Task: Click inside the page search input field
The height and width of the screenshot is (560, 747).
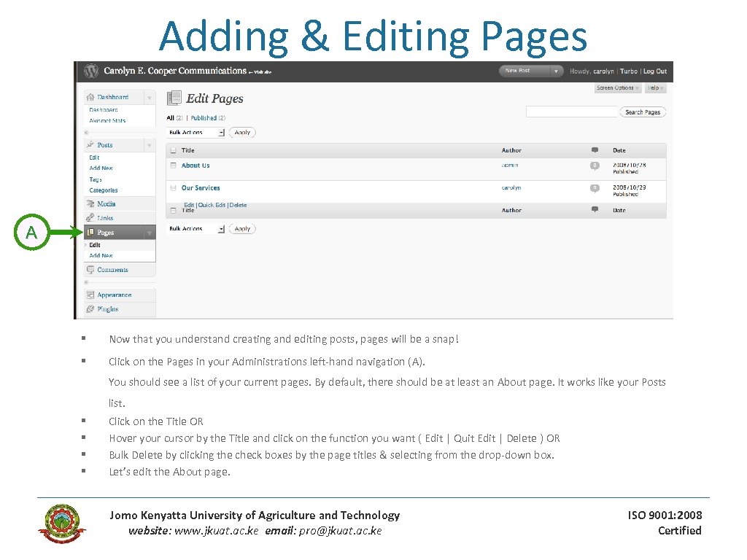Action: (572, 110)
